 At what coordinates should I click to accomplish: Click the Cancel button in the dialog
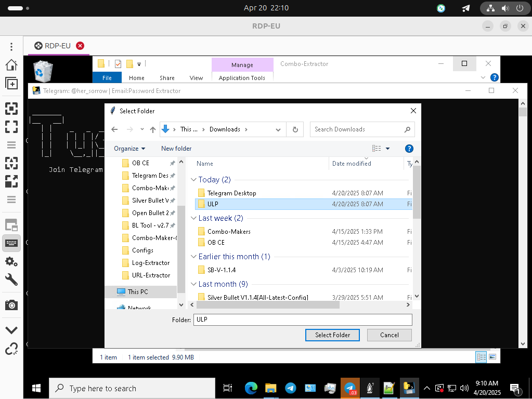[389, 335]
